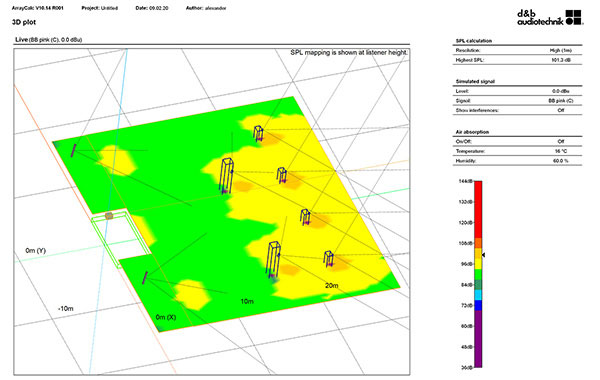Screen dimensions: 600x380
Task: Click the 'Off' value in the On/Off row
Action: 561,142
